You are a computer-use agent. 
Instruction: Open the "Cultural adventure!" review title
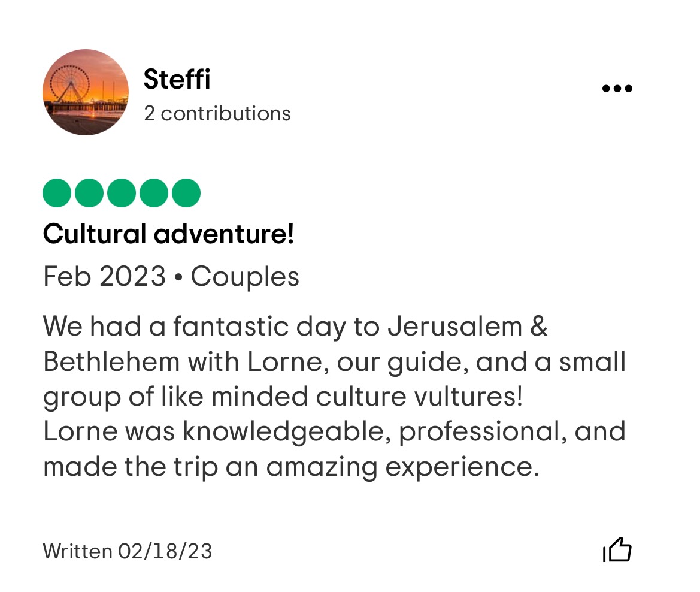[168, 234]
